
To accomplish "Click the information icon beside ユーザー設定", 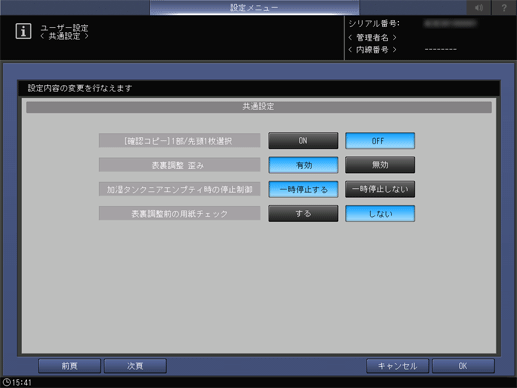I will [x=23, y=31].
